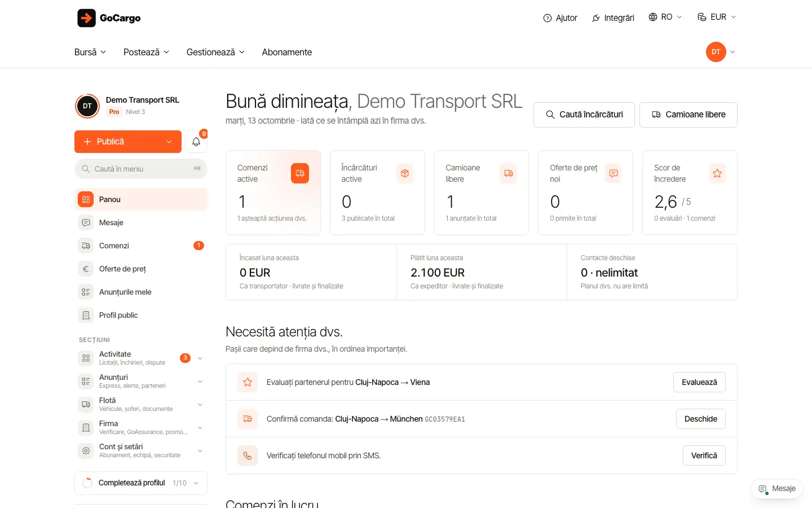Viewport: 812px width, 508px height.
Task: Expand the Activitate section
Action: click(x=200, y=358)
